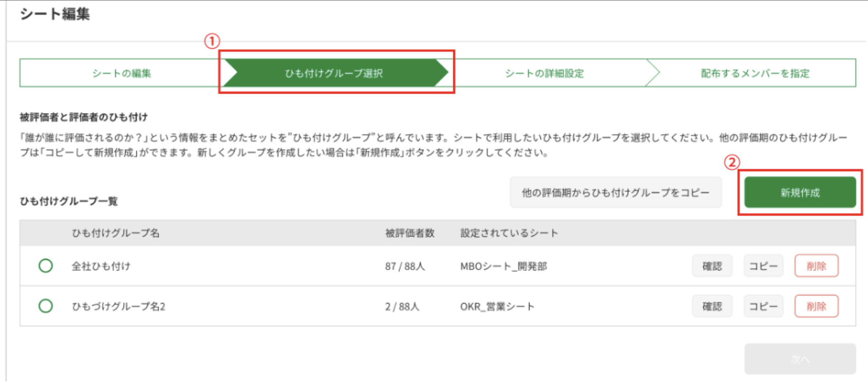Delete the ひもづけグループ名2 group
Viewport: 868px width, 383px height.
pos(816,306)
